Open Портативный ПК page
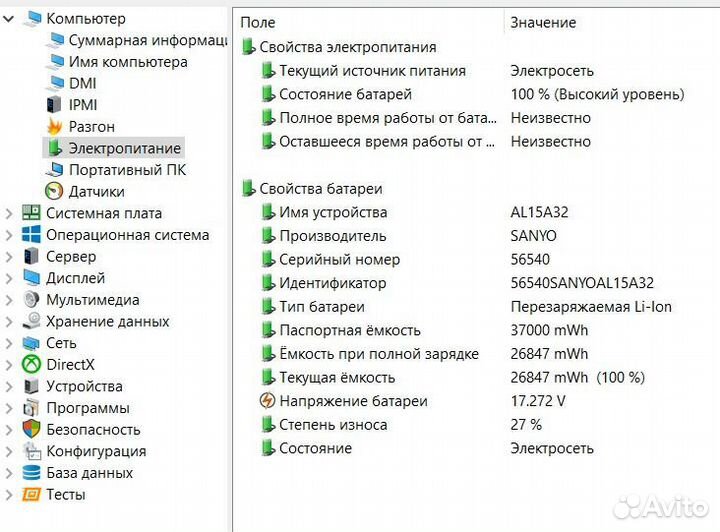The width and height of the screenshot is (720, 532). (127, 170)
